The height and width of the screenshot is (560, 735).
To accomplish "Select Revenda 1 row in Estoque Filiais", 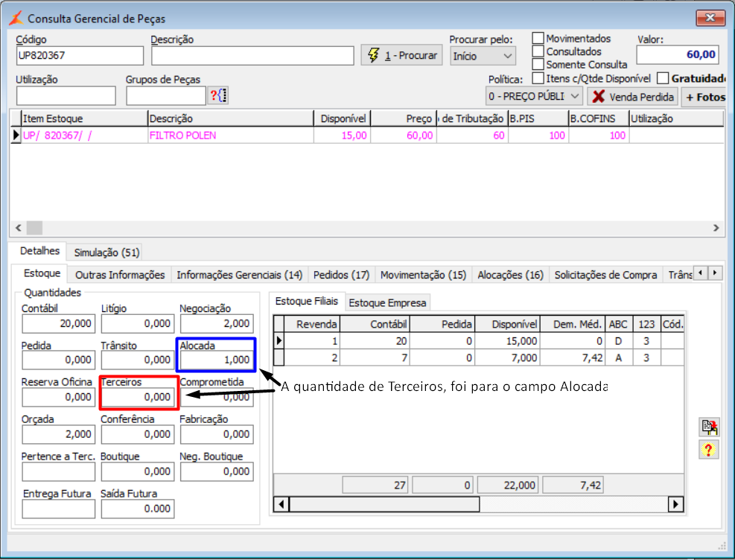I will coord(478,340).
